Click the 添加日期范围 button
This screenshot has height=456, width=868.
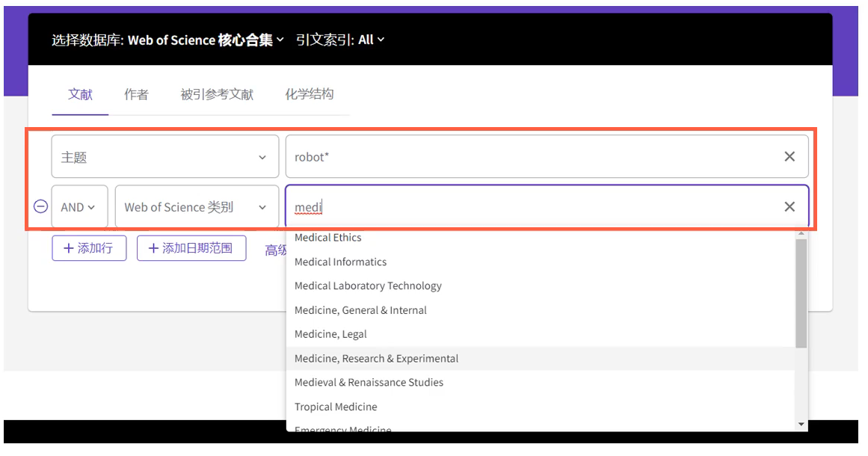[191, 247]
